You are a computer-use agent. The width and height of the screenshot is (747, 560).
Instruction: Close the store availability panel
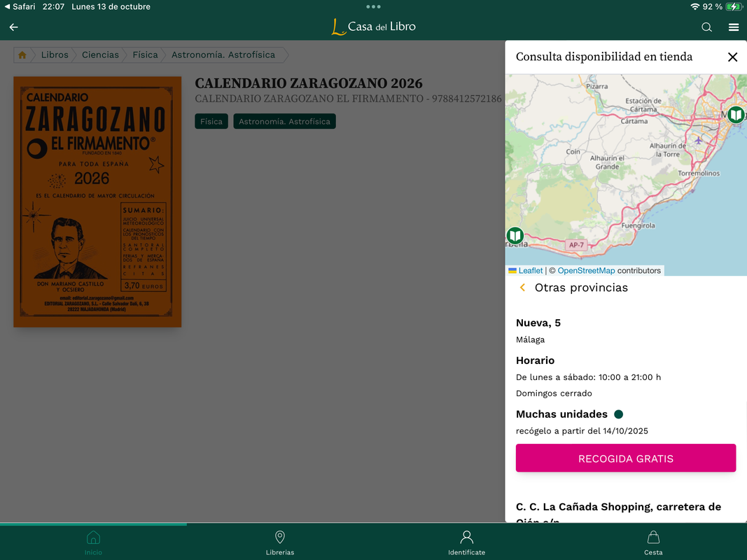[732, 57]
